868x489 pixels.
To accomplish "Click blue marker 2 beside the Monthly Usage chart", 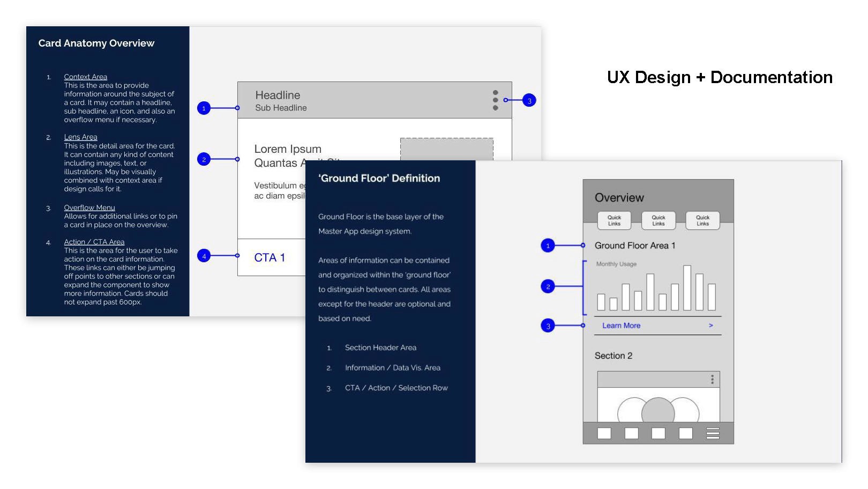I will [548, 286].
